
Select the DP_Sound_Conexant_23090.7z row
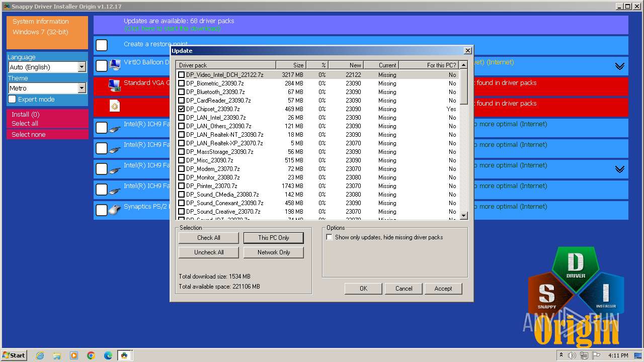[317, 203]
